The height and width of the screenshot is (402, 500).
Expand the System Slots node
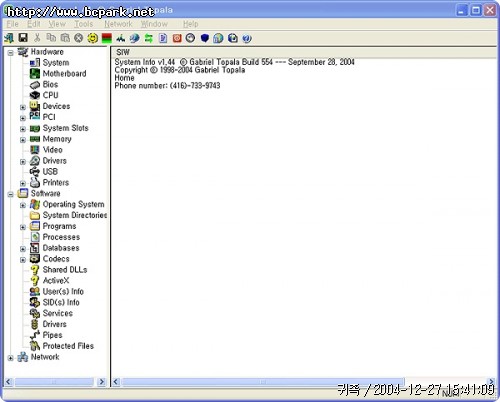[x=23, y=129]
